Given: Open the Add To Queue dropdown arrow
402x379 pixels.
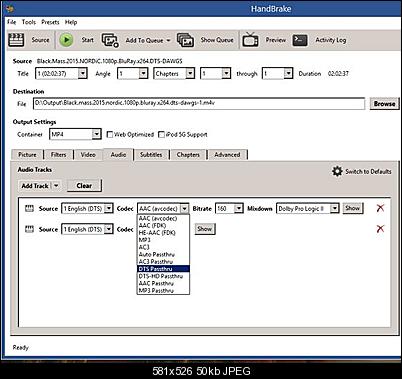Looking at the screenshot, I should [x=168, y=40].
